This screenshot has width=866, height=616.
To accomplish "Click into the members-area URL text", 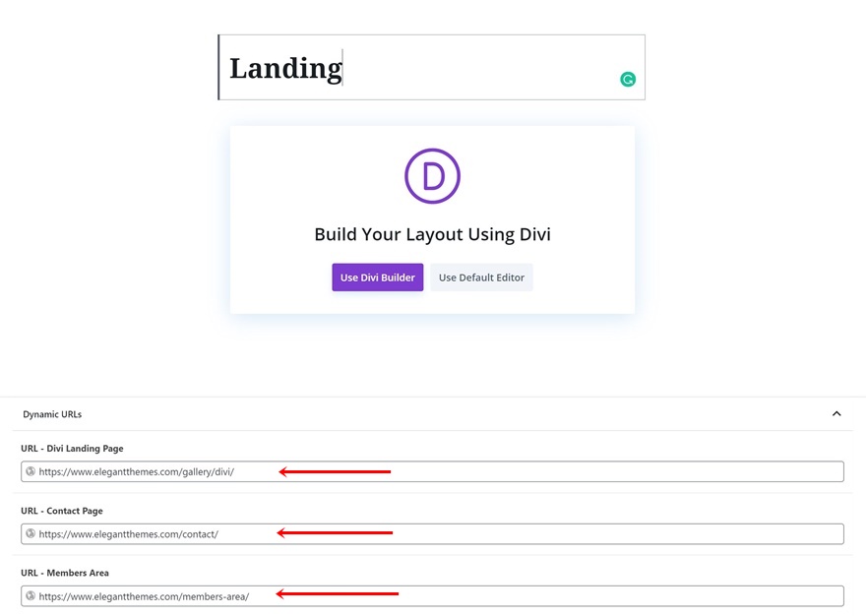I will (145, 596).
